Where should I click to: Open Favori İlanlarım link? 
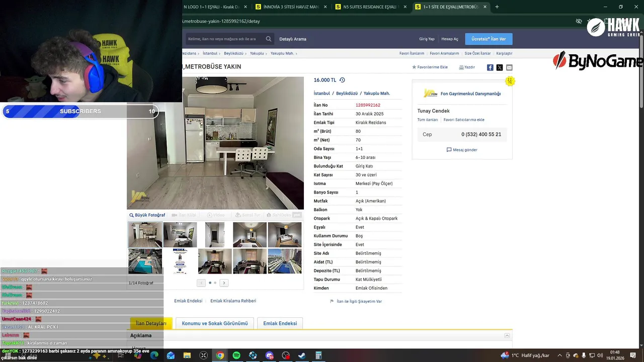[412, 53]
